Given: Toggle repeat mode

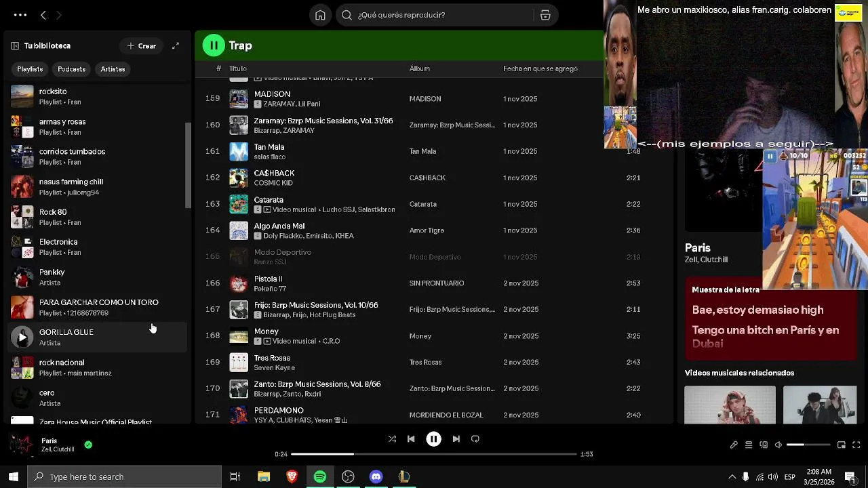Looking at the screenshot, I should pos(475,439).
